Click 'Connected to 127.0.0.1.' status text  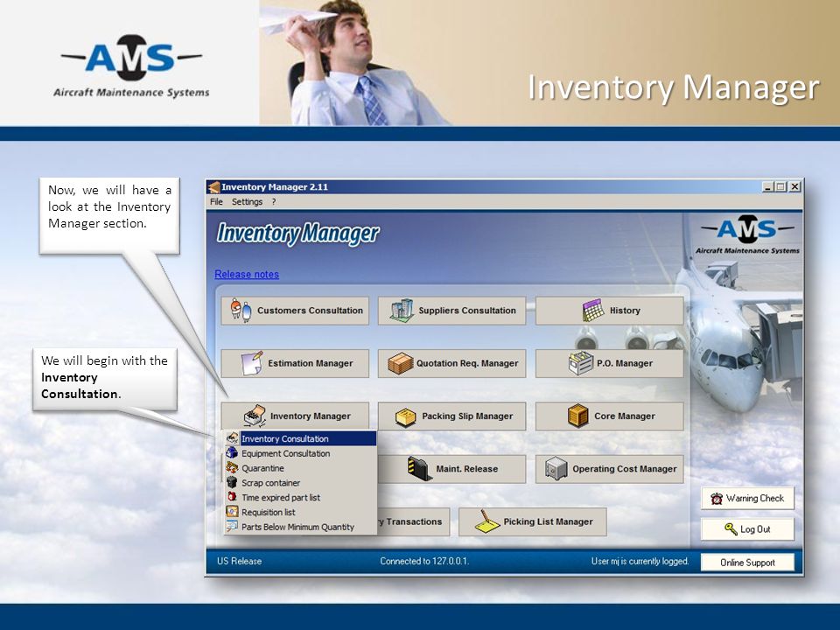pyautogui.click(x=424, y=562)
